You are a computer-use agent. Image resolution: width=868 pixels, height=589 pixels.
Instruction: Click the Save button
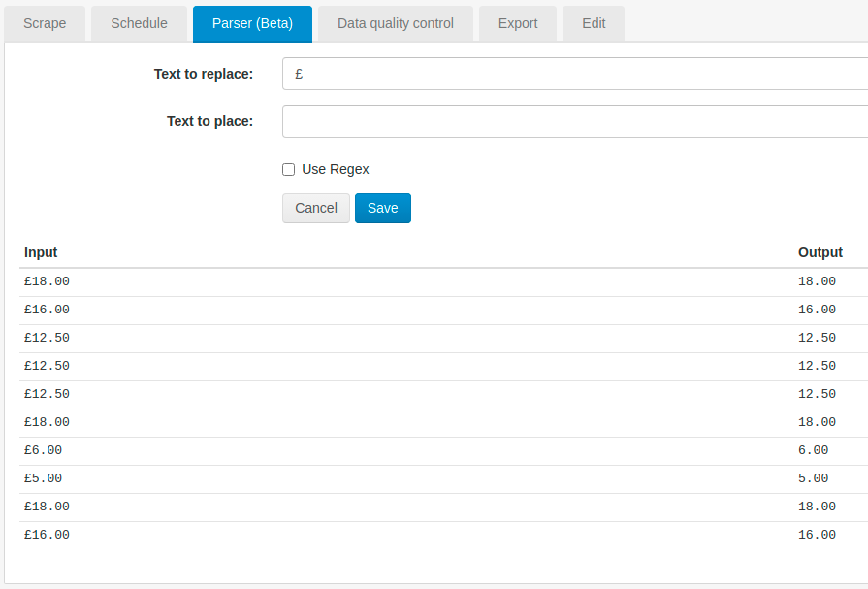[382, 208]
